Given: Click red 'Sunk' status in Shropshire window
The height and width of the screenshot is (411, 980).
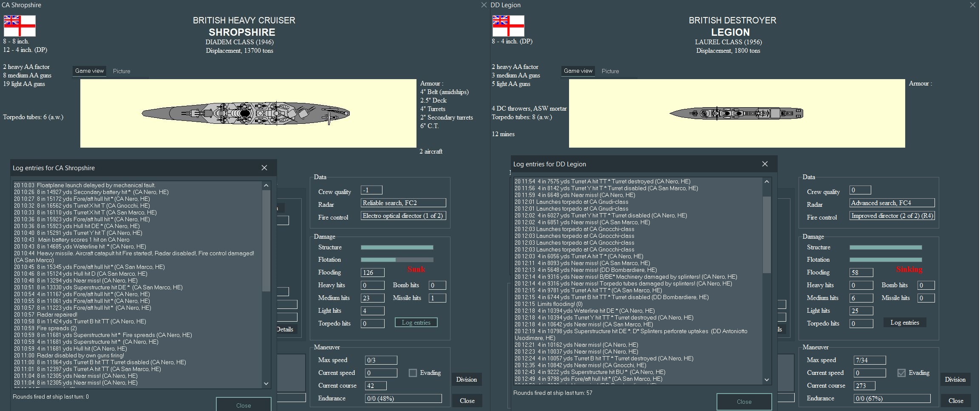Looking at the screenshot, I should [x=416, y=269].
